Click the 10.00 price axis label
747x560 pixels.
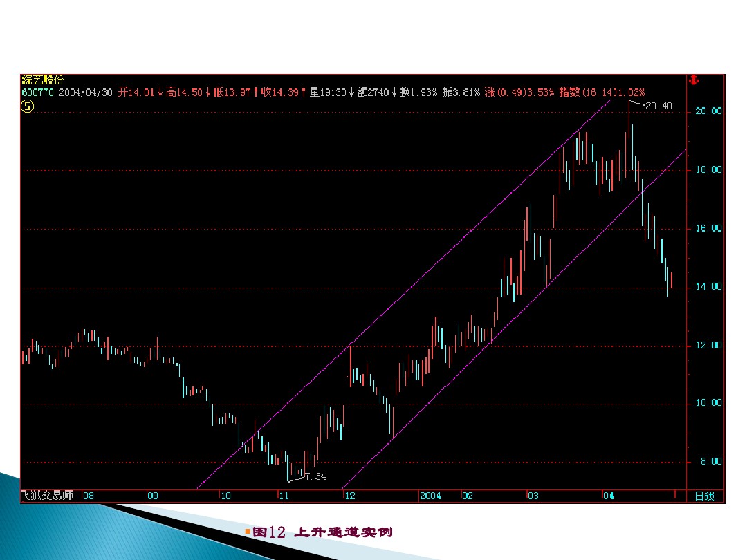[x=708, y=403]
